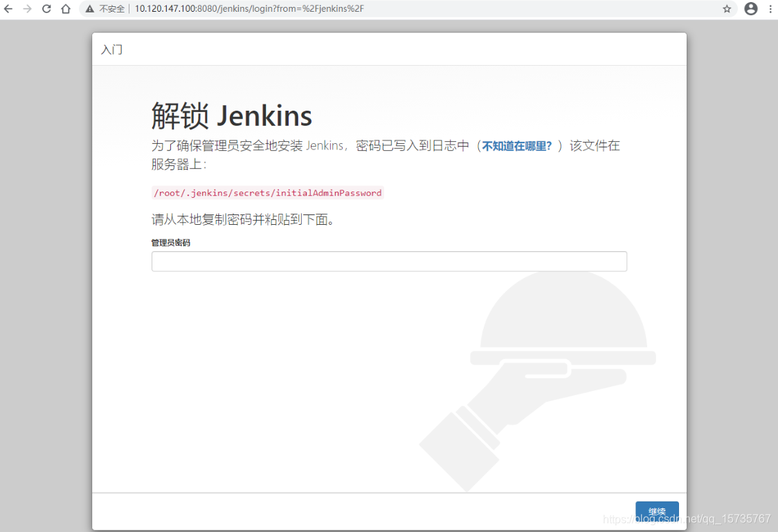Open the '不知道在哪里?' help link
Screen dimensions: 778x532
click(516, 146)
